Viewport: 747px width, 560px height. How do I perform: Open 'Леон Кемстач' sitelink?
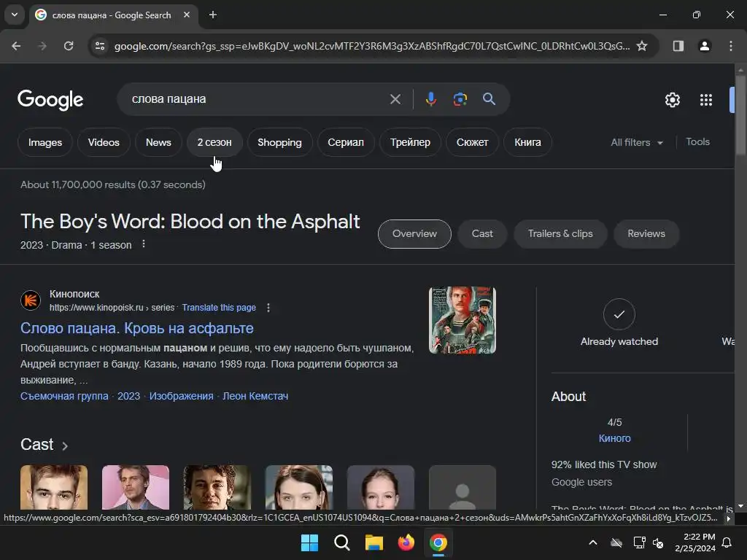255,396
